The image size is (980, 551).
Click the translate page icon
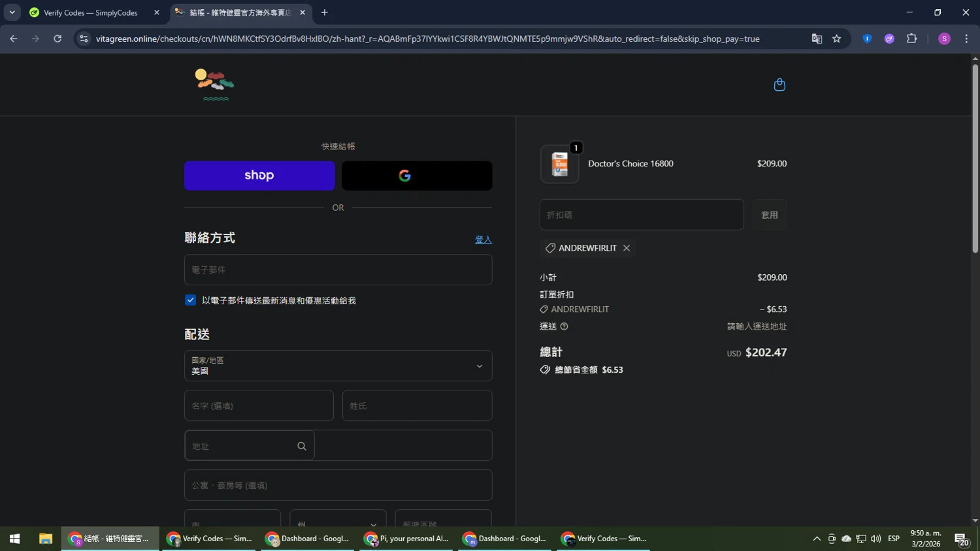pos(817,39)
